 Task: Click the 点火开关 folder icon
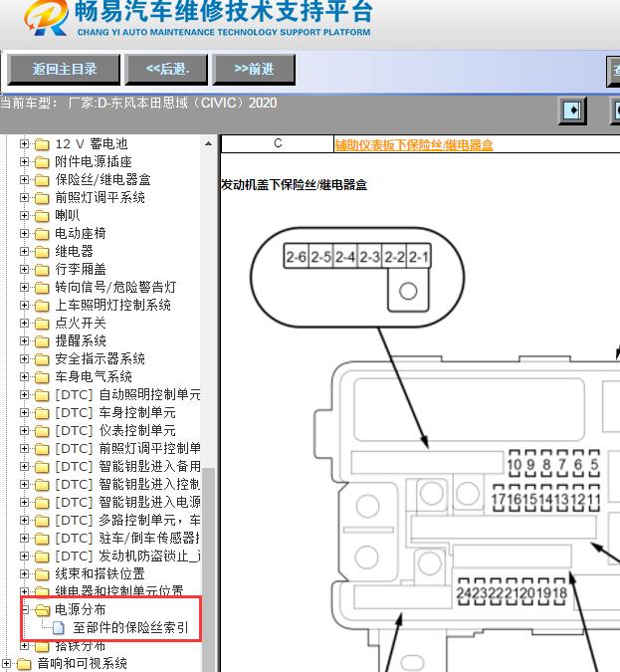click(x=42, y=324)
